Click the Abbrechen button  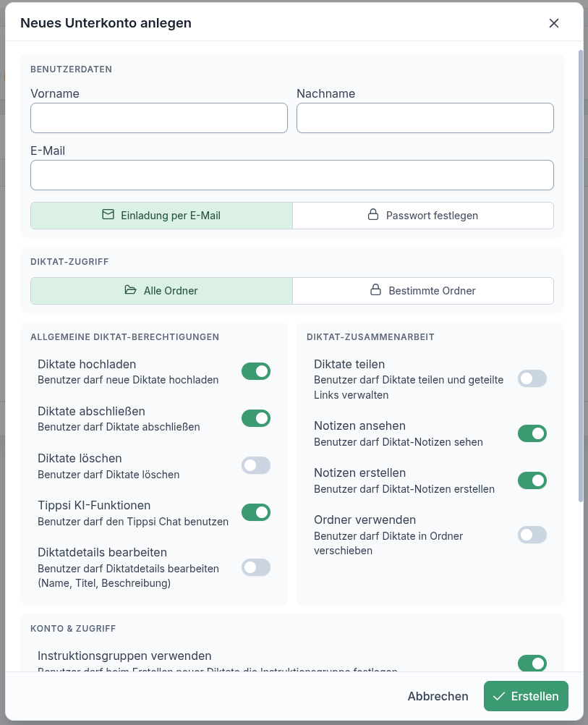(x=438, y=696)
